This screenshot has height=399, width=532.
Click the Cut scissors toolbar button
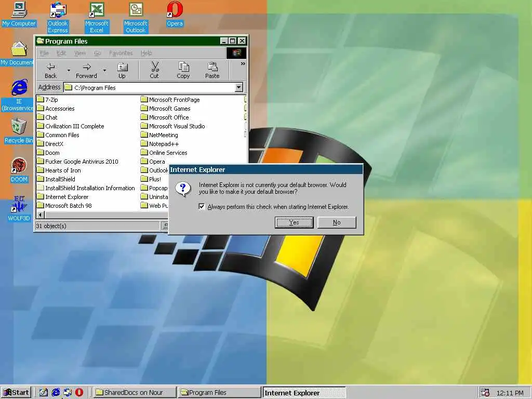pos(154,71)
